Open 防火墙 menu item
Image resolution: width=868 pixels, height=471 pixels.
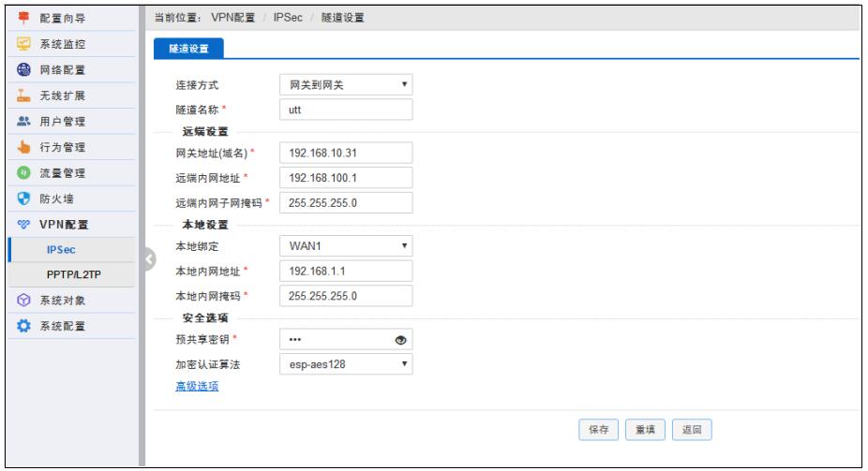71,199
